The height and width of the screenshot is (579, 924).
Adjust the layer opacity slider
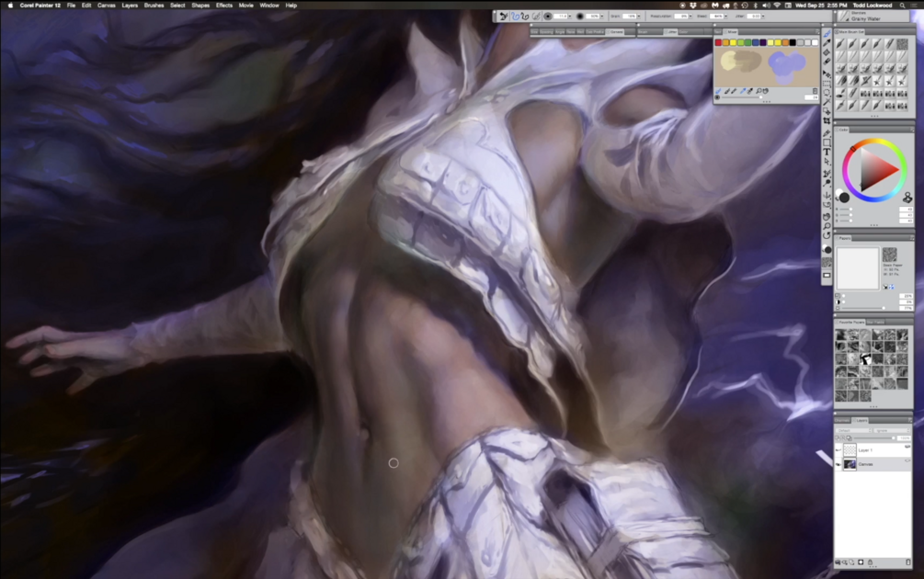[x=874, y=437]
